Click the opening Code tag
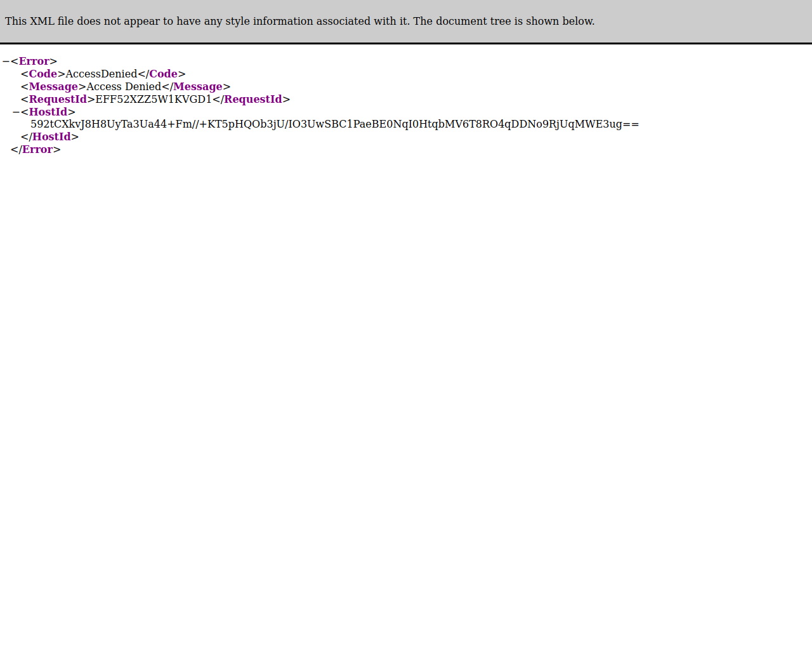The height and width of the screenshot is (650, 812). point(43,74)
